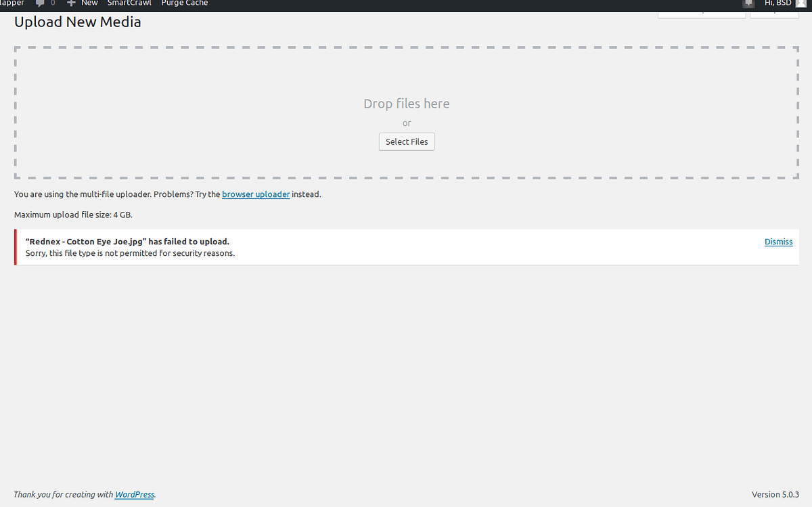The height and width of the screenshot is (507, 812).
Task: Click the notifications icon near Hi, BSD
Action: point(748,3)
